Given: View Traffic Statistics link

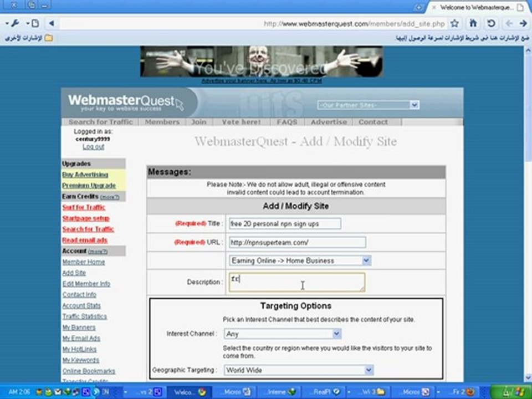Looking at the screenshot, I should pos(84,316).
